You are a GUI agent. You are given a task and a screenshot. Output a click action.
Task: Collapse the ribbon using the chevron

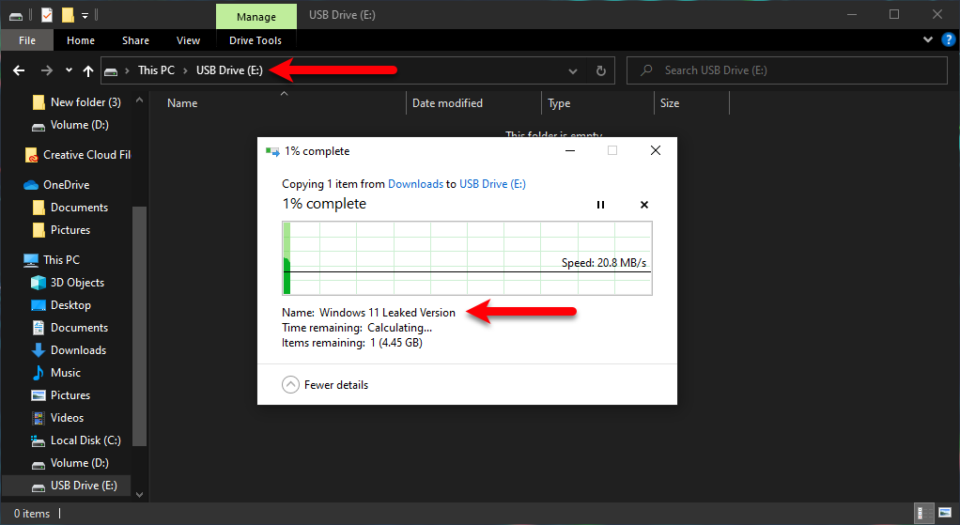[x=927, y=40]
